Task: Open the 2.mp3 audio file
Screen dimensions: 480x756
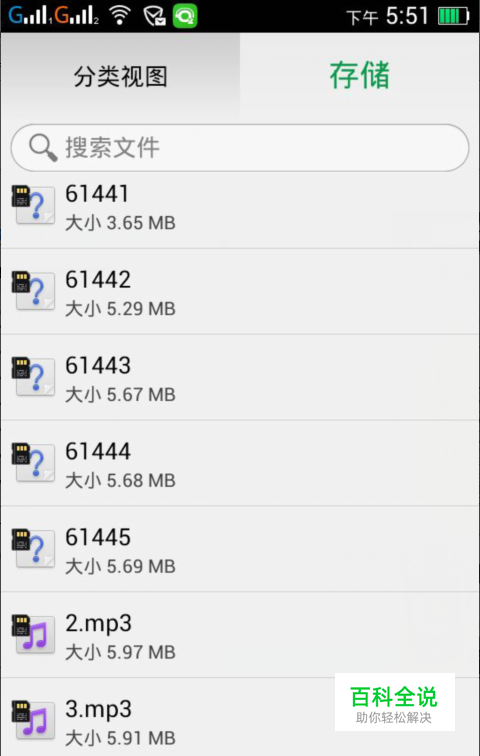Action: click(240, 635)
